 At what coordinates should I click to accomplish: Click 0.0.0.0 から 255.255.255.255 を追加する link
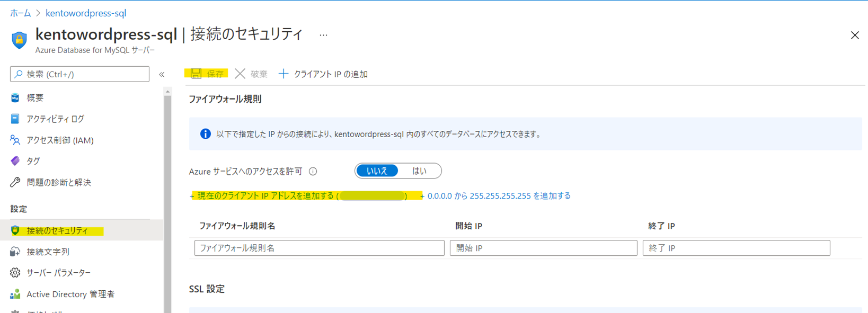(x=498, y=196)
